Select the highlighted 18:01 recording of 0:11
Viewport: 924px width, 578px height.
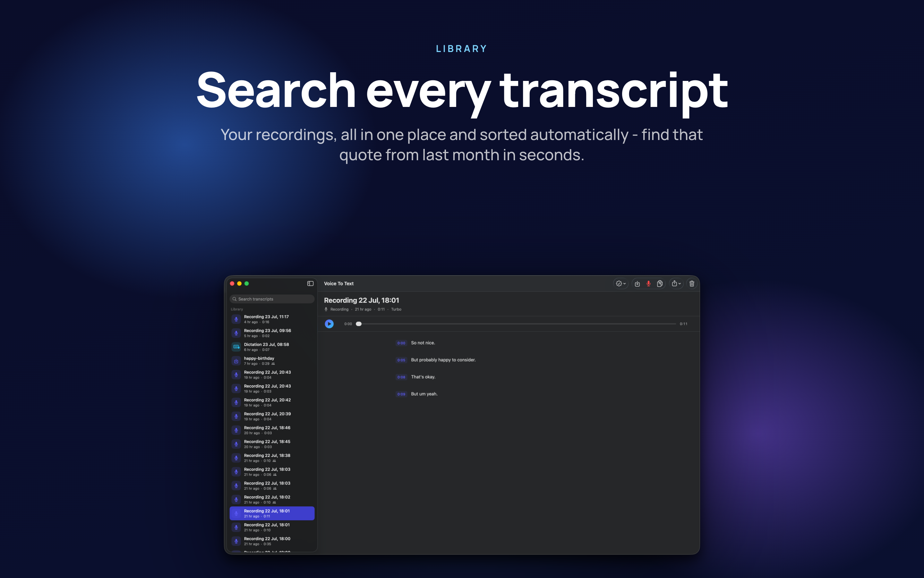272,513
